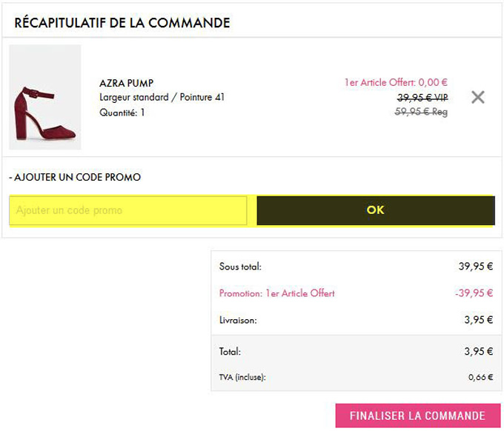This screenshot has width=504, height=431.
Task: Focus the Ajouter un code promo field
Action: (x=128, y=210)
